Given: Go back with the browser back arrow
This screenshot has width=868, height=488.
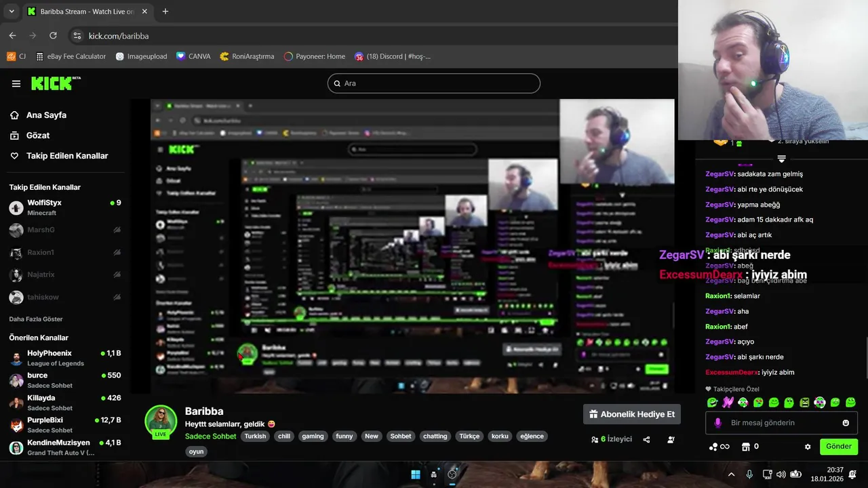Looking at the screenshot, I should click(12, 35).
